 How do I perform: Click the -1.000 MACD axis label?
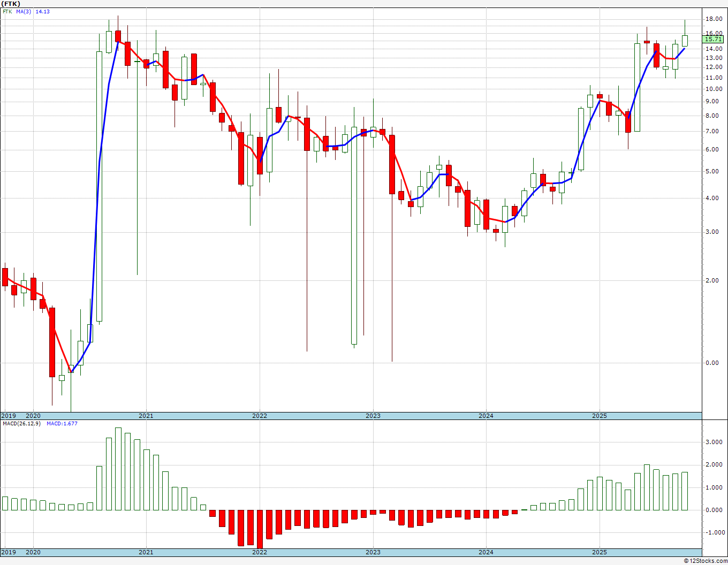(x=714, y=532)
